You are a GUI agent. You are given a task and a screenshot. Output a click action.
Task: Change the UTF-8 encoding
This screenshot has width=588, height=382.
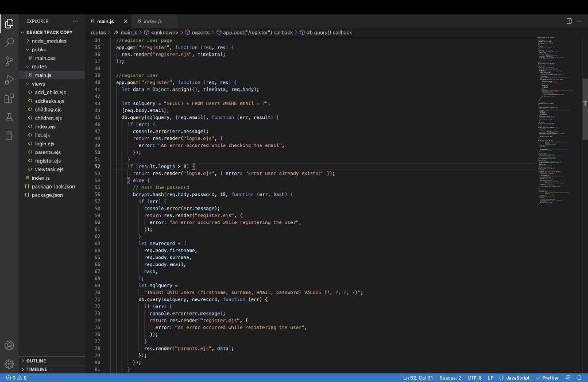tap(474, 378)
